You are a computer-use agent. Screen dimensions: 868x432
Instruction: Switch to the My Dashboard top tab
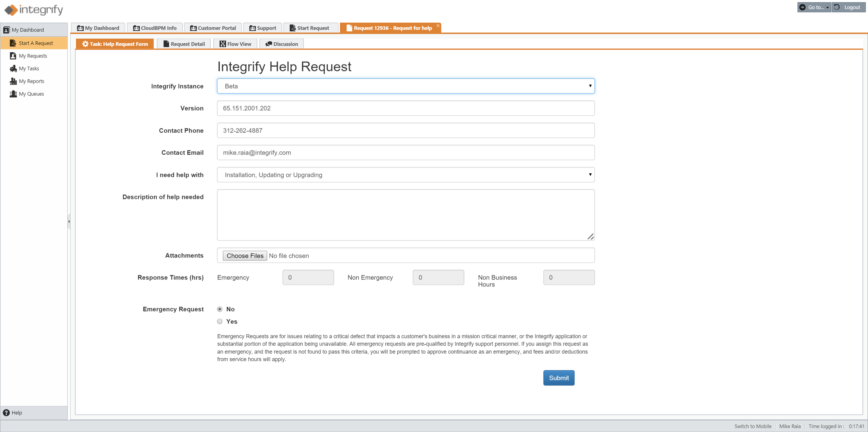click(x=98, y=28)
